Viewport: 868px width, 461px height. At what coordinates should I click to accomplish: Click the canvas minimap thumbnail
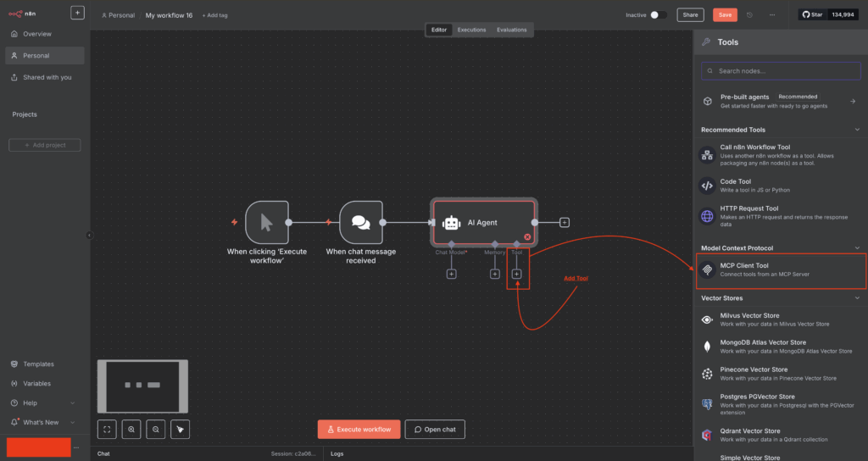142,386
